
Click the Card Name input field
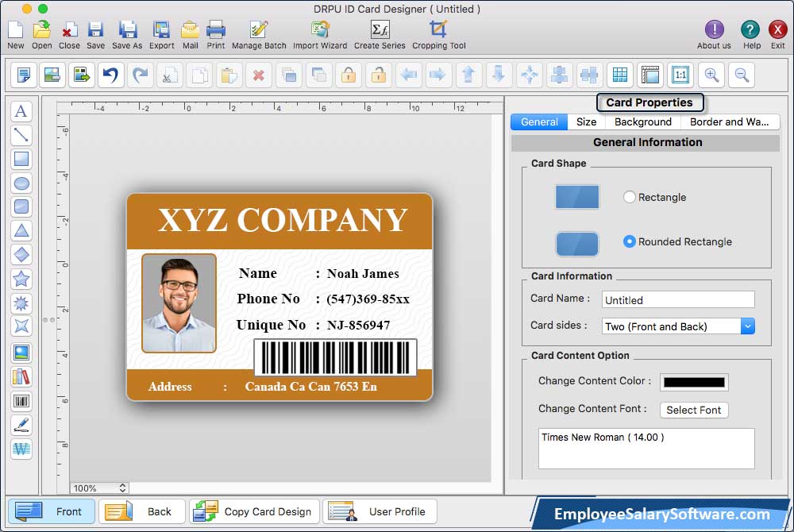coord(678,299)
